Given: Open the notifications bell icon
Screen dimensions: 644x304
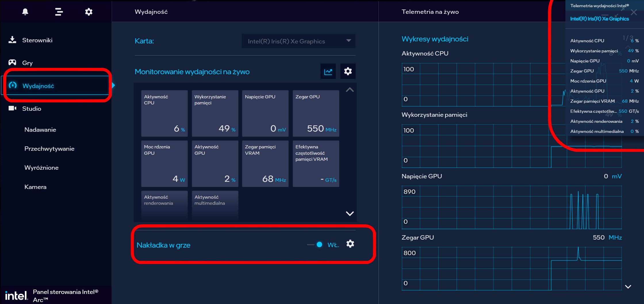Looking at the screenshot, I should [25, 12].
